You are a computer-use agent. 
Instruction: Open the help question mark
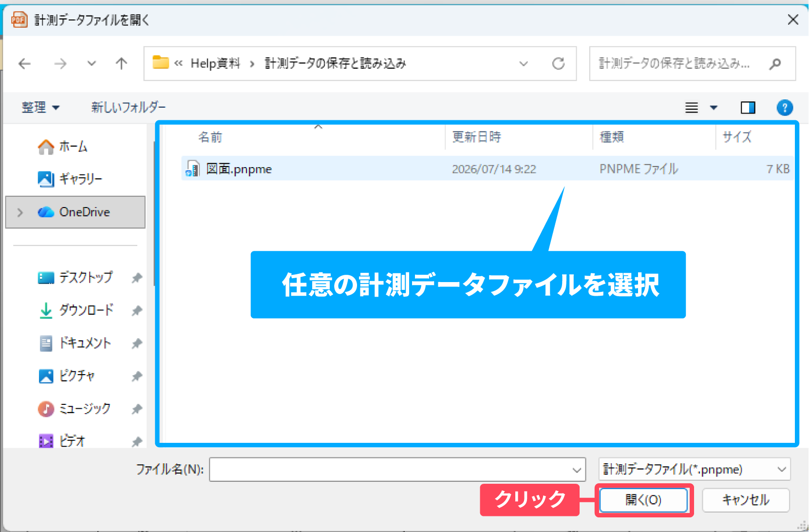coord(785,107)
